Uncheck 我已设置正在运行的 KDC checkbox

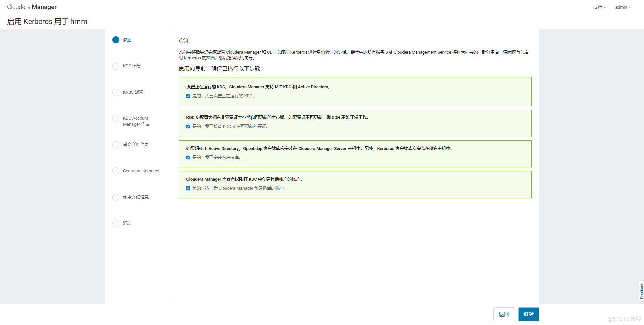click(x=188, y=96)
